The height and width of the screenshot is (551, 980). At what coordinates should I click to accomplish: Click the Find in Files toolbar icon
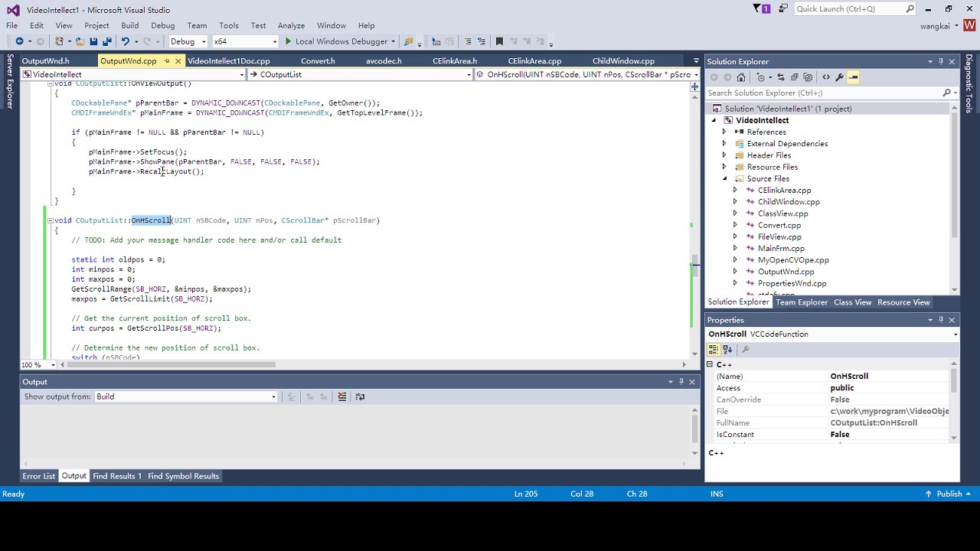click(x=409, y=41)
